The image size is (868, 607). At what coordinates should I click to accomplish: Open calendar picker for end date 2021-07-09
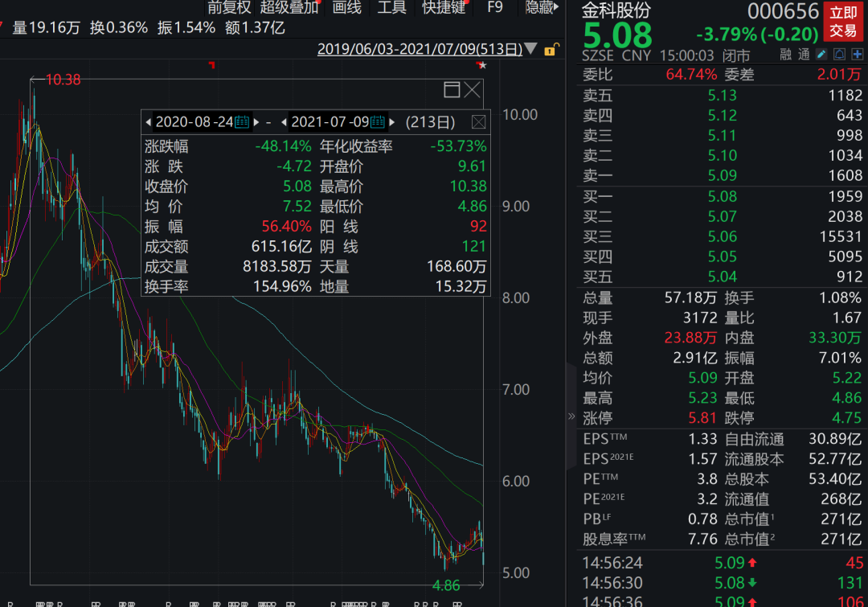[377, 122]
